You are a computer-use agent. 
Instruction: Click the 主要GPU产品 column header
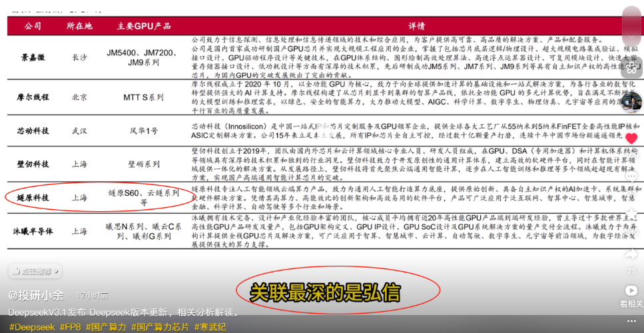point(144,26)
